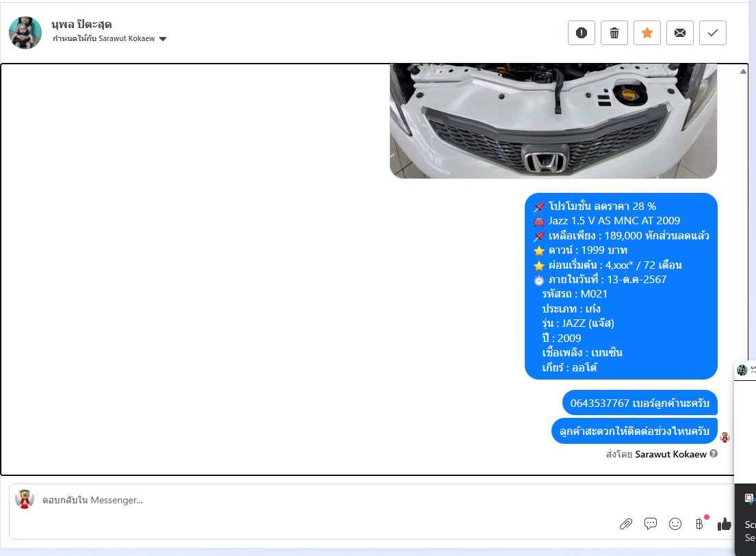Image resolution: width=756 pixels, height=556 pixels.
Task: Click customer name นุพล ปิตะสุด
Action: click(x=81, y=24)
